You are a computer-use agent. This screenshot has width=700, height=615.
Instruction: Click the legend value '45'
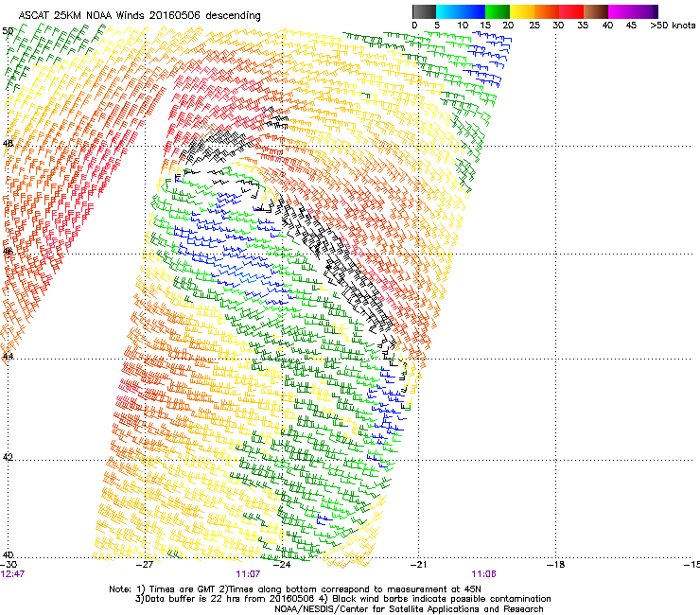[x=631, y=26]
